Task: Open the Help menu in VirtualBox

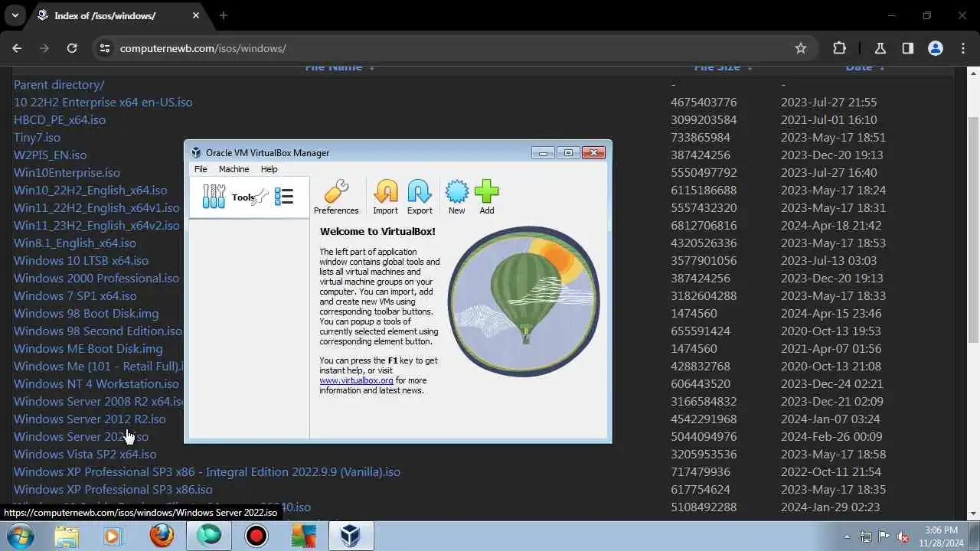Action: [269, 169]
